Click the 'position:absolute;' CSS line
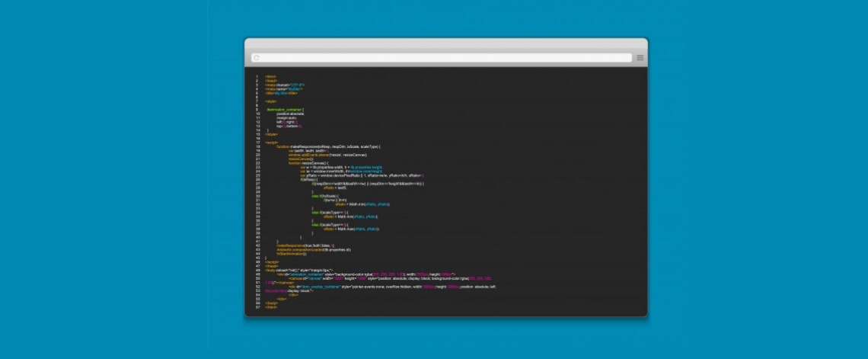This screenshot has width=868, height=359. (291, 114)
